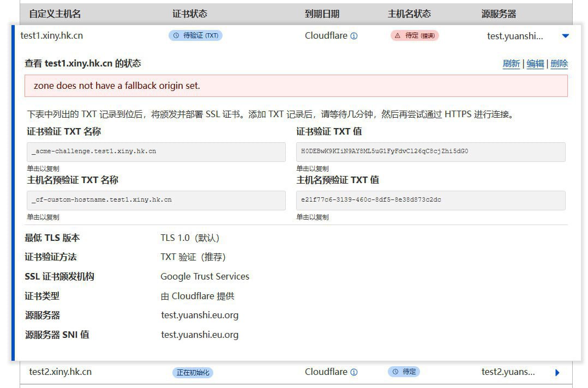The image size is (588, 388).
Task: Click the fallback origin error banner
Action: [296, 86]
